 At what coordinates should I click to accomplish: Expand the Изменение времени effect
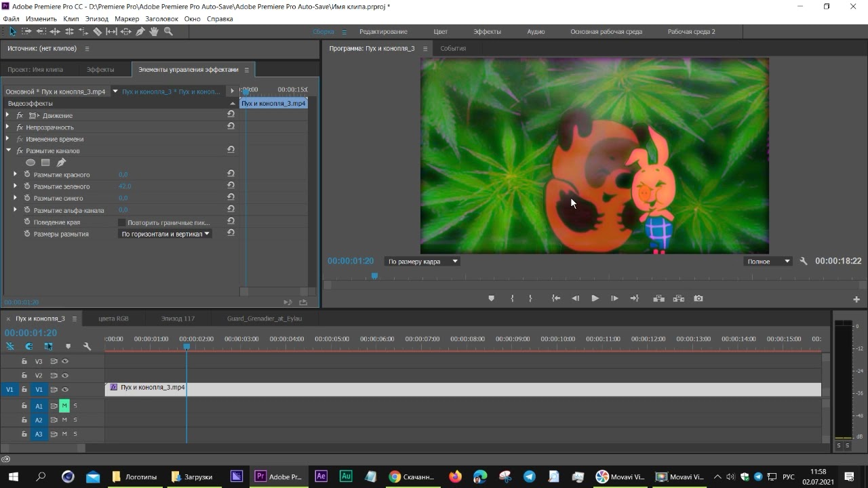[x=7, y=139]
